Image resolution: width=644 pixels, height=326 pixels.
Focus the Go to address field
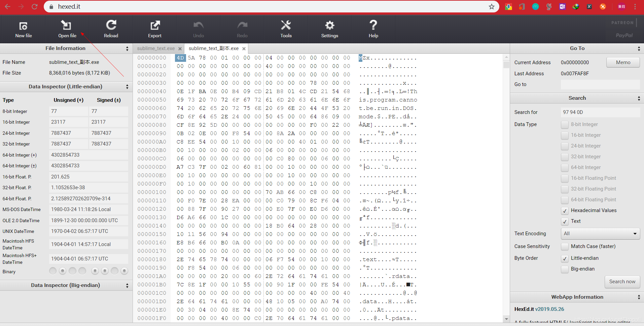(x=600, y=84)
